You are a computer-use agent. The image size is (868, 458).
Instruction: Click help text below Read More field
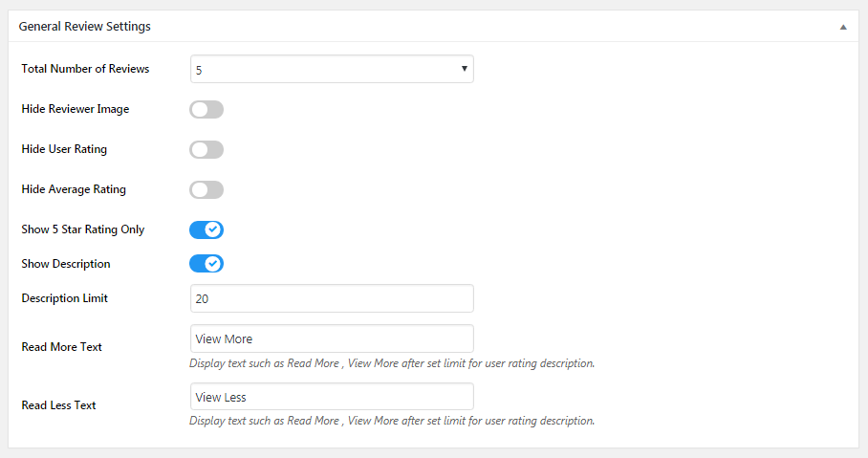tap(392, 363)
